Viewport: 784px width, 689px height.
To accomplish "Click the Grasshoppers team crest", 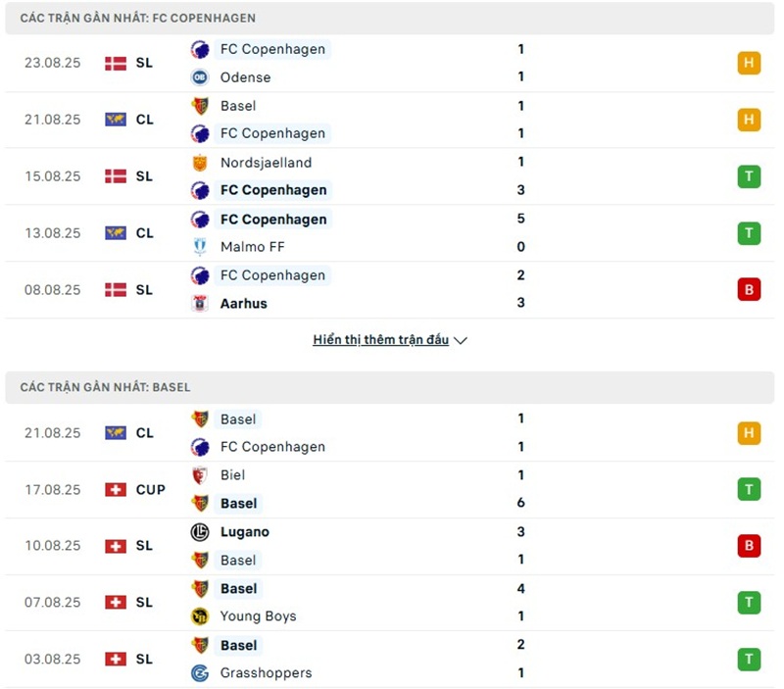I will pyautogui.click(x=200, y=673).
